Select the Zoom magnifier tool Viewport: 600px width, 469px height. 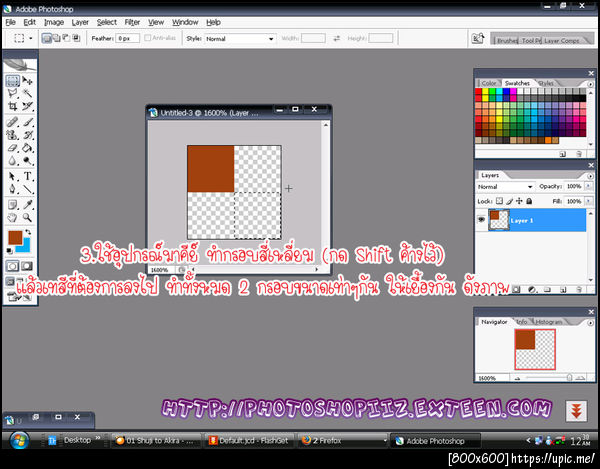(x=27, y=218)
